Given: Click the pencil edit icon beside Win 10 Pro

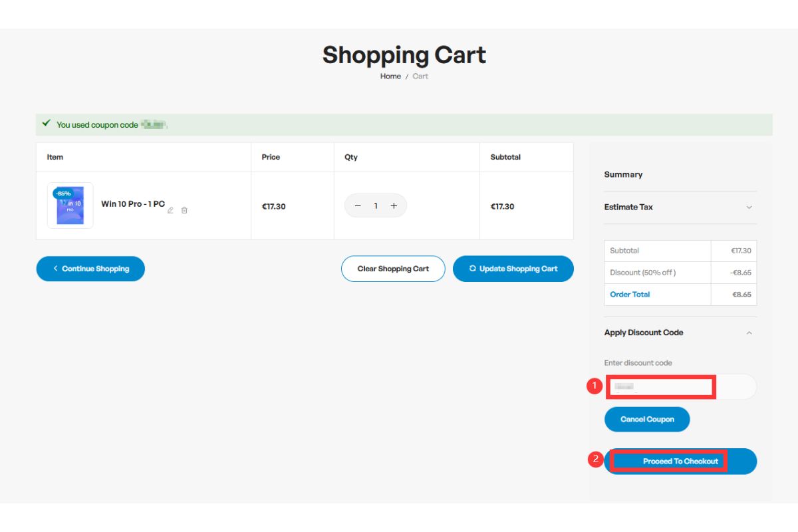Looking at the screenshot, I should (170, 210).
